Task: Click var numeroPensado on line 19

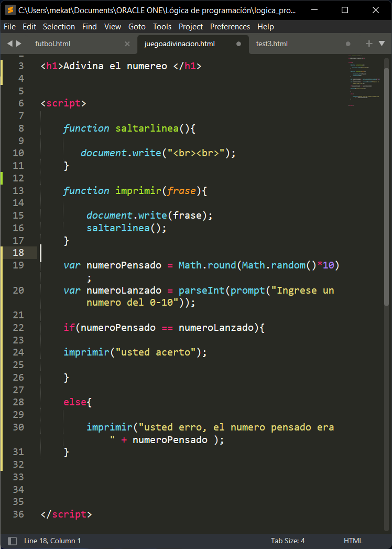Action: 112,265
